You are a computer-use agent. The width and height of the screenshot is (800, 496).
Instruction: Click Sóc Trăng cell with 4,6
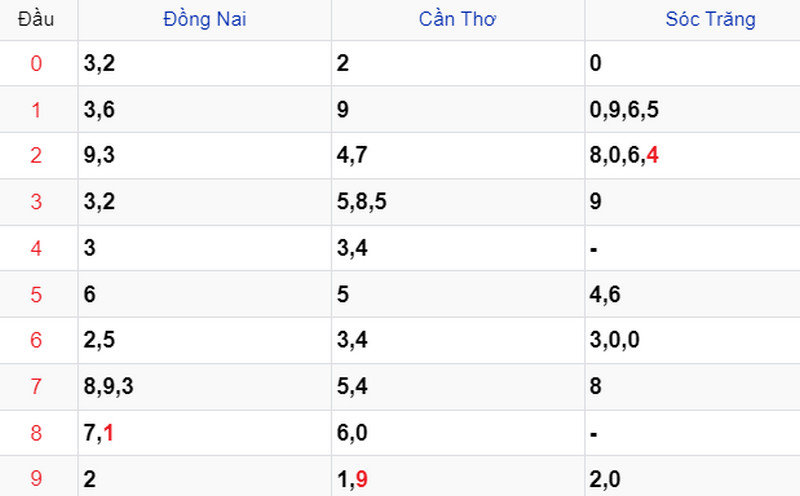692,294
